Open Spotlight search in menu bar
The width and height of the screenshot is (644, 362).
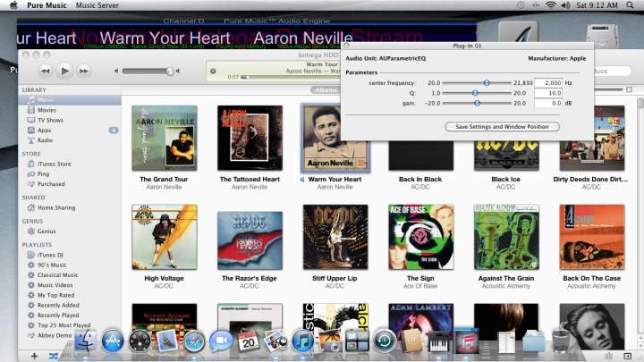630,5
